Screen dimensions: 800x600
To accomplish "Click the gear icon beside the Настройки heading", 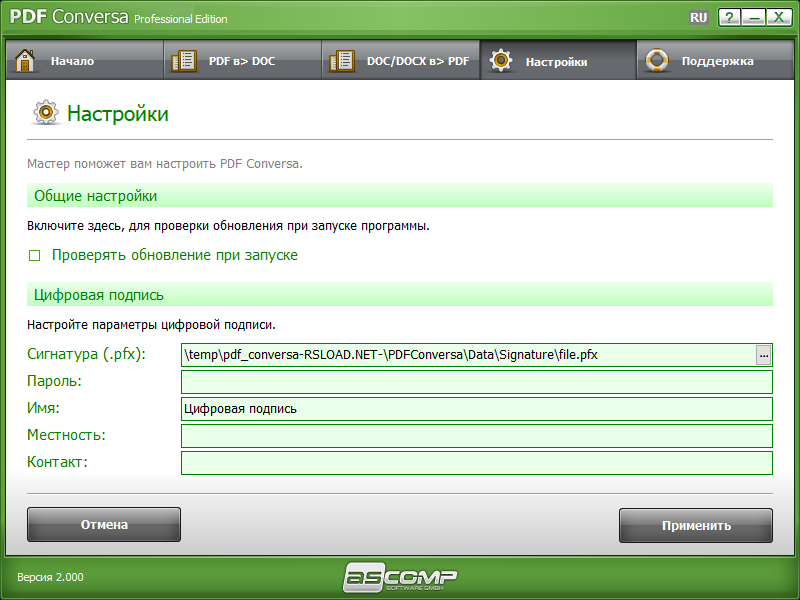I will [44, 113].
